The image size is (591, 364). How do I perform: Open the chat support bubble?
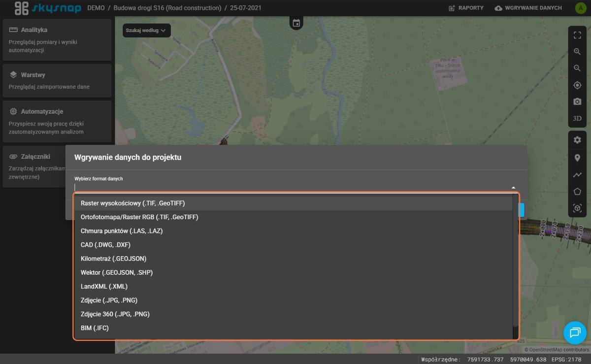click(575, 332)
